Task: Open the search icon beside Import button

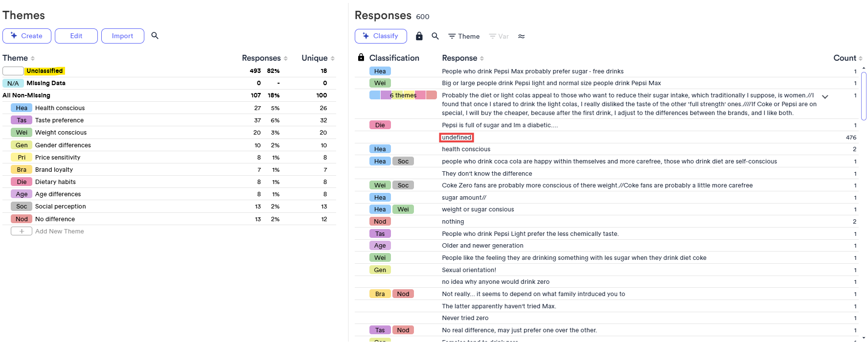Action: 155,35
